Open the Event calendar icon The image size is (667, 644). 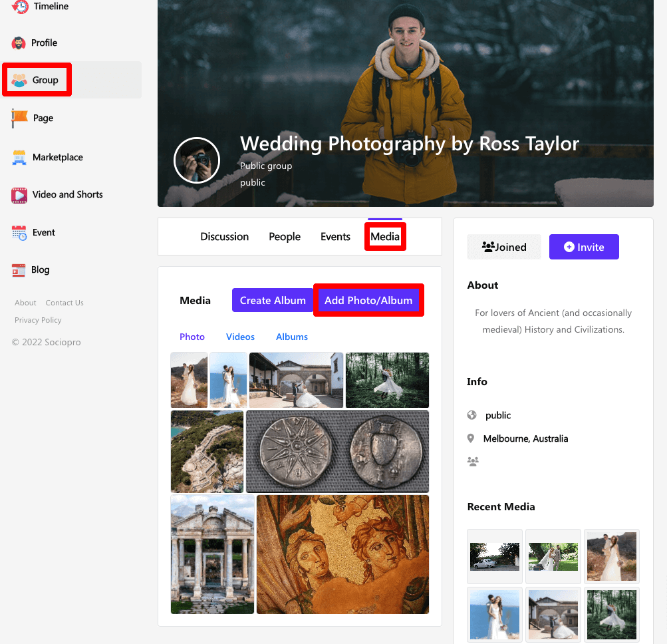coord(19,233)
